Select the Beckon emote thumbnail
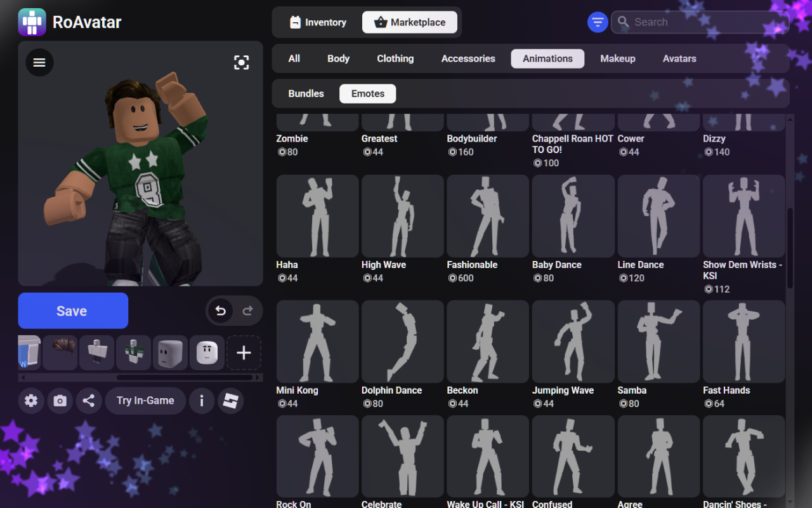The image size is (812, 508). pyautogui.click(x=488, y=342)
